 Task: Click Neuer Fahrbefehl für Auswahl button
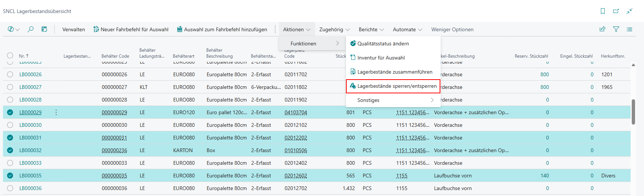point(131,29)
